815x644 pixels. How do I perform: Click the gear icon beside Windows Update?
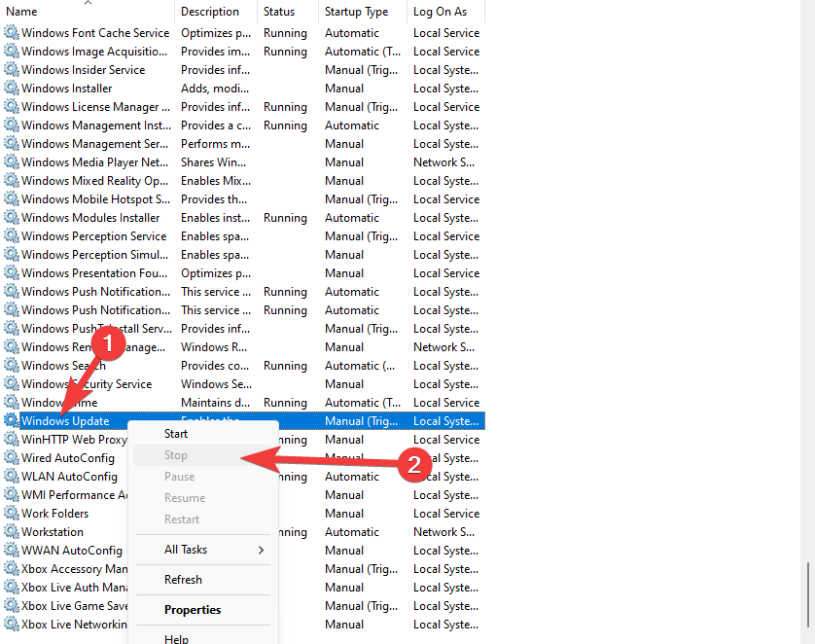12,421
